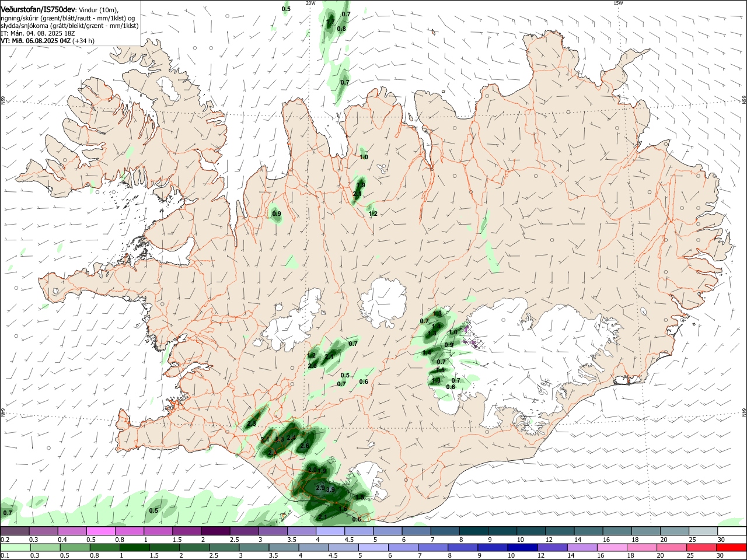The image size is (747, 560).
Task: Select the bright pink swatch in the snow legend
Action: pyautogui.click(x=100, y=531)
